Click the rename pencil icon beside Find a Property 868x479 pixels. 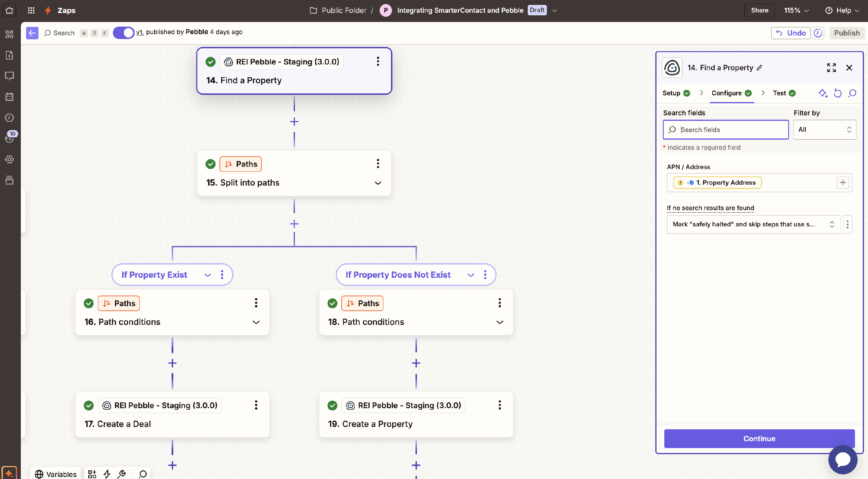tap(759, 68)
